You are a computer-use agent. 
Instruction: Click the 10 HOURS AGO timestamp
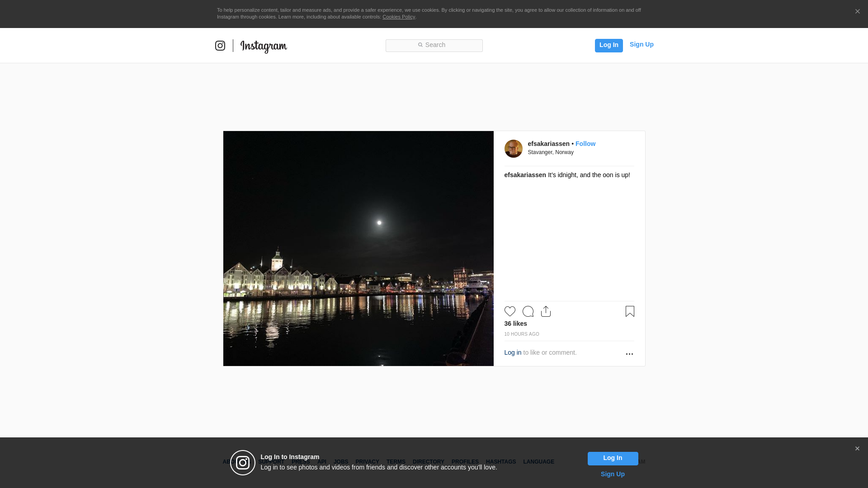point(522,334)
